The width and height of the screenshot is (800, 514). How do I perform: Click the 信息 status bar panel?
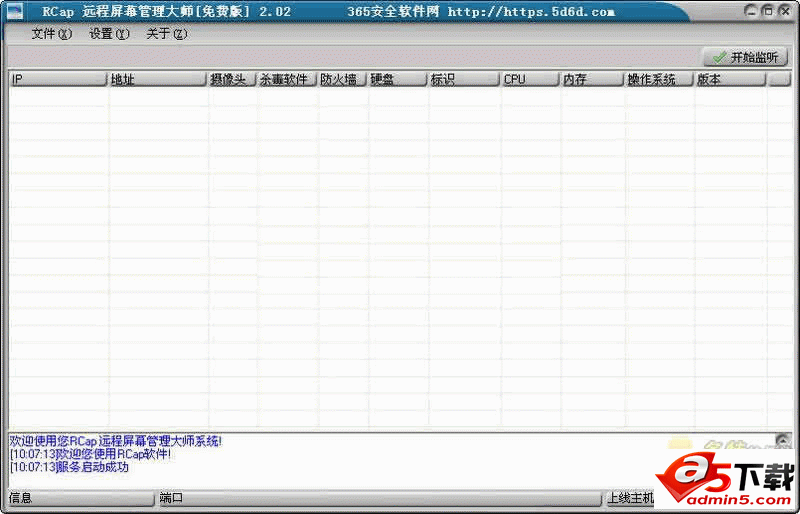point(81,498)
